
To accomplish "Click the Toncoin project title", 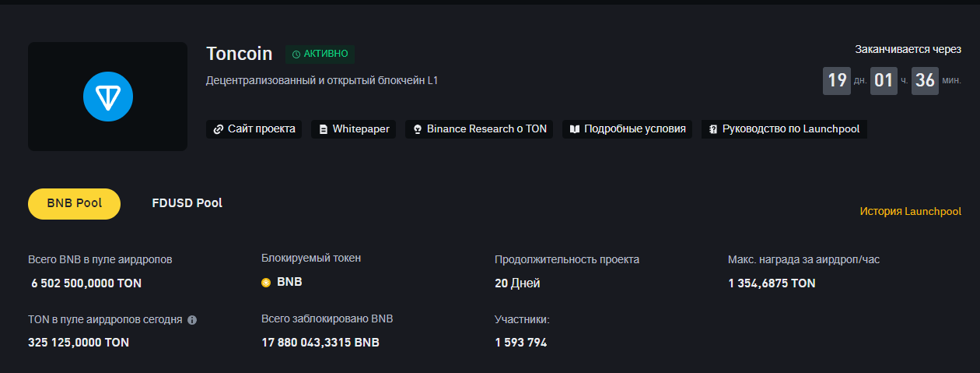I will tap(240, 54).
